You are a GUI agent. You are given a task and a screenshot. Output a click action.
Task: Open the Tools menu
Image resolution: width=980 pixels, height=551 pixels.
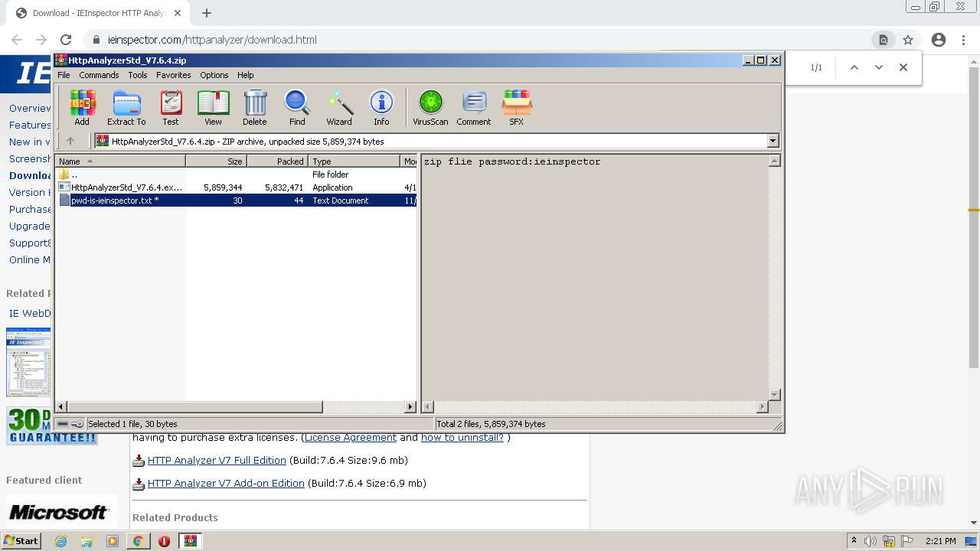pyautogui.click(x=138, y=75)
